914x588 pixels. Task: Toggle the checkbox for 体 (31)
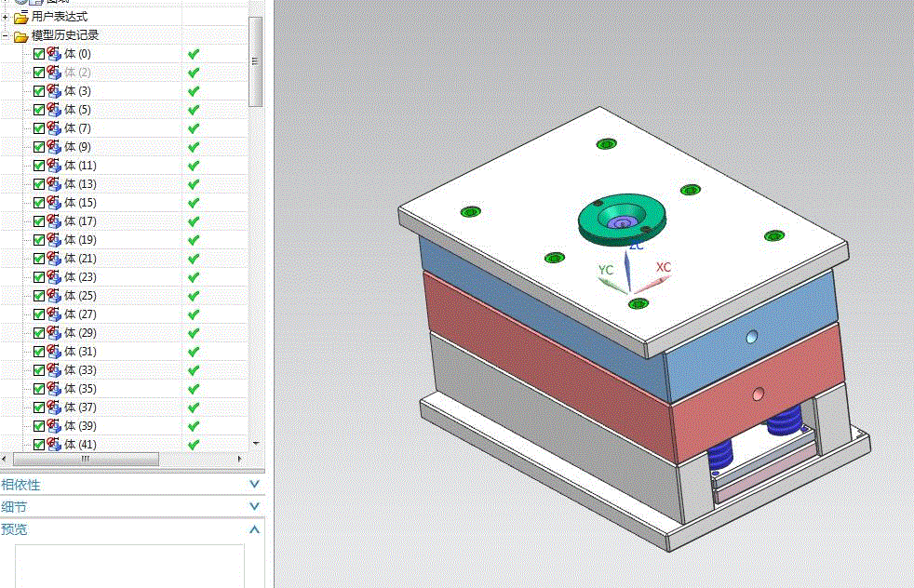[39, 352]
